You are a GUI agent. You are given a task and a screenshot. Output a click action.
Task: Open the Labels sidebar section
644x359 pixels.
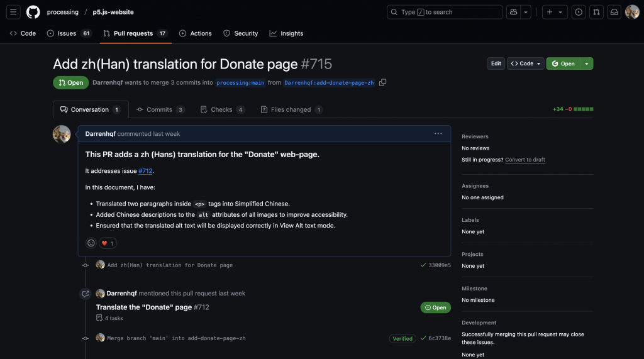tap(470, 220)
